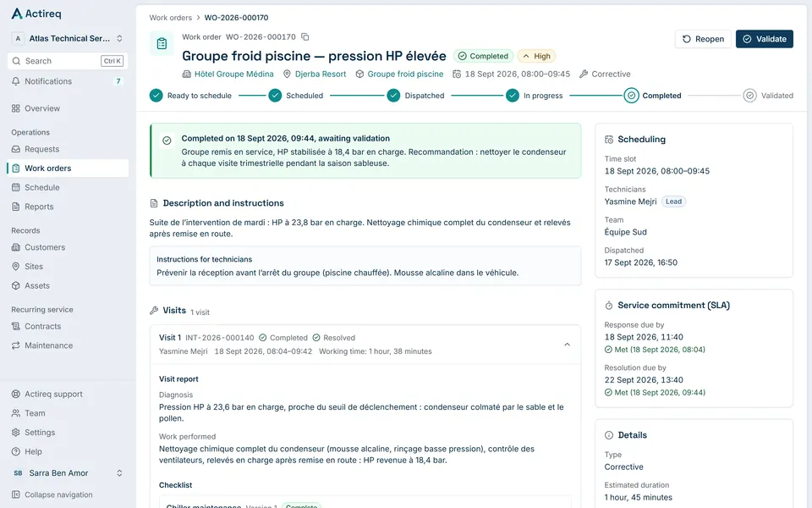Click "Met (18 Sept 2026, 09:44)" resolution status
812x508 pixels.
click(655, 393)
